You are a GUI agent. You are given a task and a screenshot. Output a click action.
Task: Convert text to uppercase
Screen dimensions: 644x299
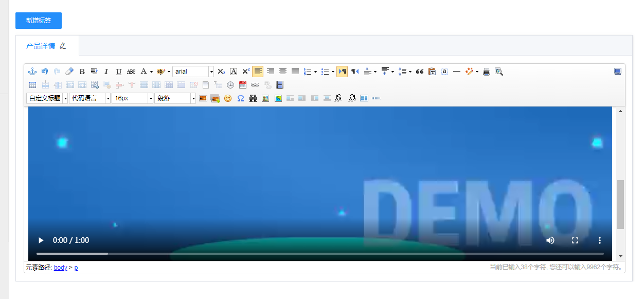[338, 98]
